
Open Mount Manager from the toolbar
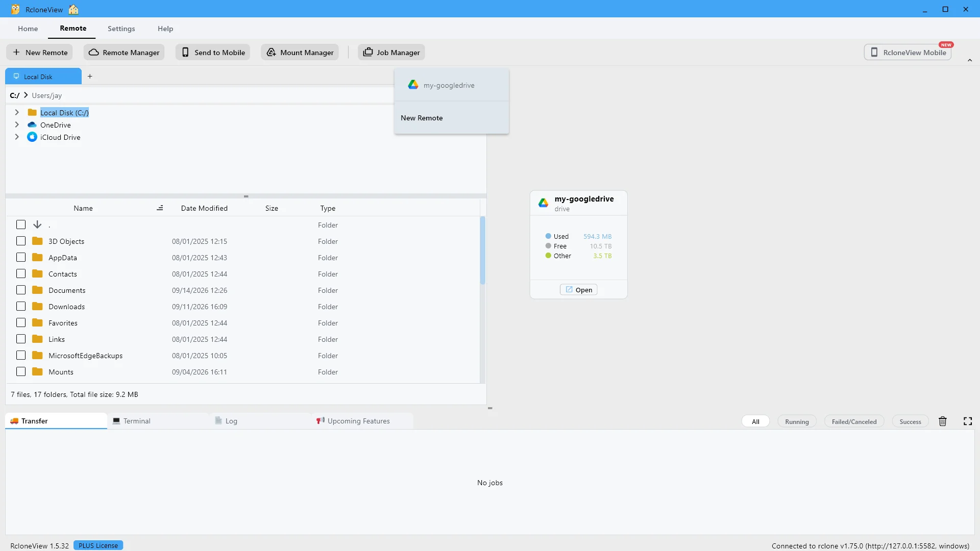(300, 52)
